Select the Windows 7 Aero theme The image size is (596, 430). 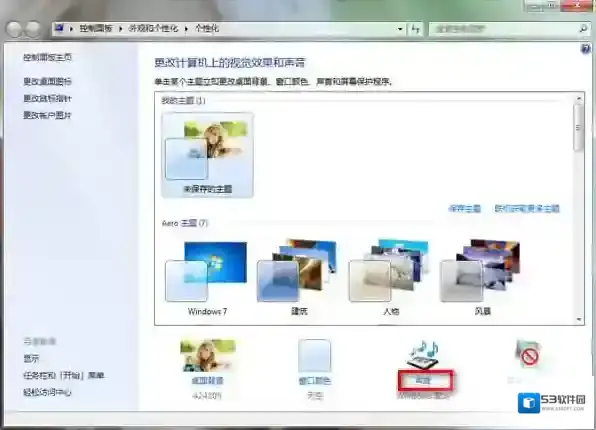[207, 279]
